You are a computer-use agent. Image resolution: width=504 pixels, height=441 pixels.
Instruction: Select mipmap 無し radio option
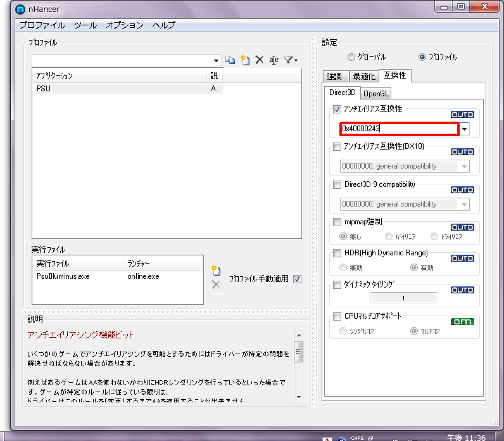coord(343,237)
